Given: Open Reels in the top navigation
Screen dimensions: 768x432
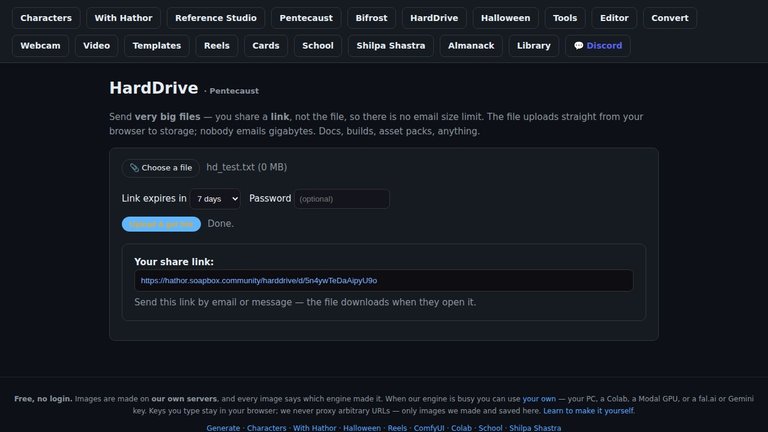Looking at the screenshot, I should tap(216, 46).
